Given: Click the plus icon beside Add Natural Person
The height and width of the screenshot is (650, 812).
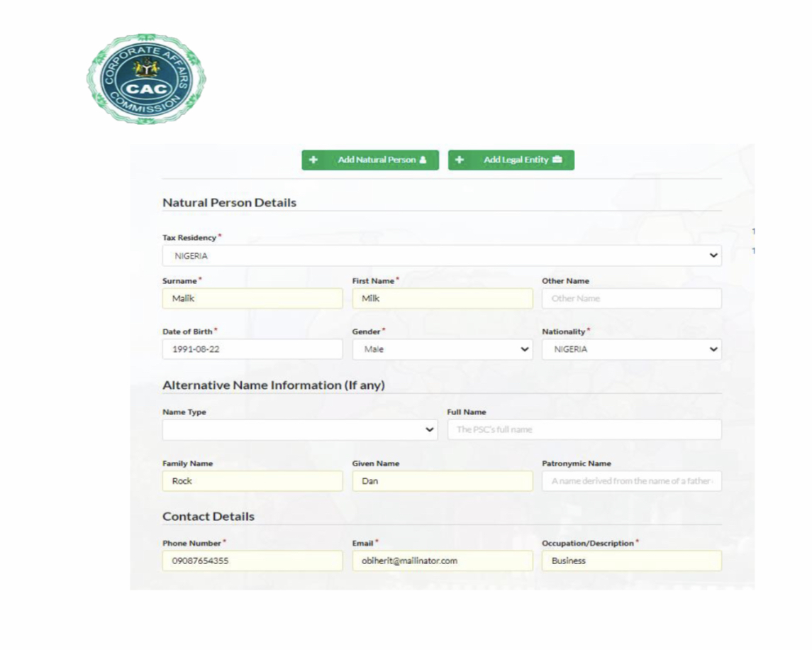Looking at the screenshot, I should [x=313, y=160].
